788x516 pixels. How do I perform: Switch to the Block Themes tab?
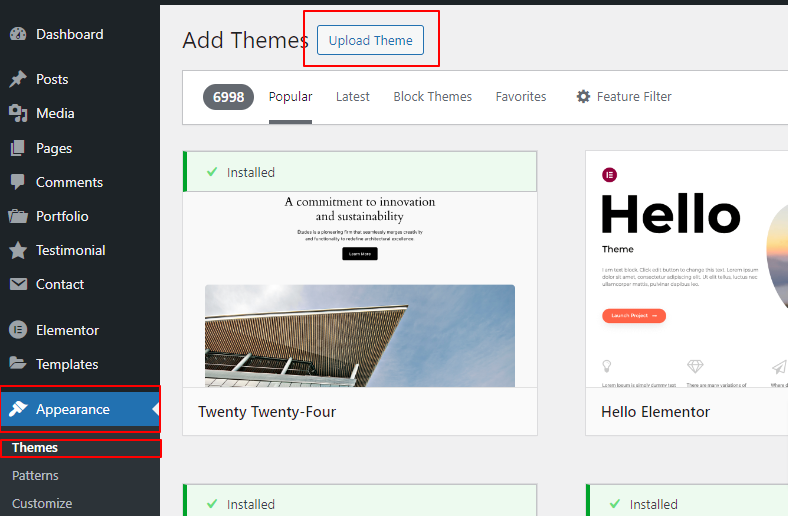point(432,97)
